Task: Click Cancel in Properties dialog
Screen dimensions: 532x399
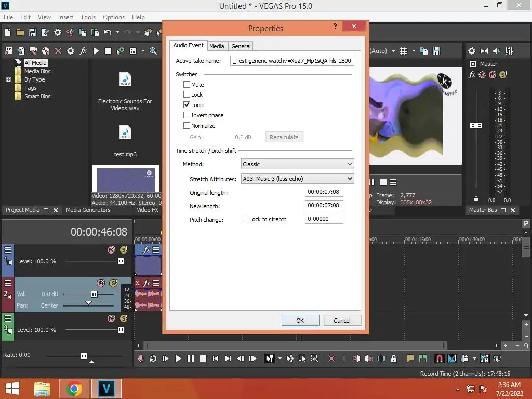Action: pyautogui.click(x=342, y=320)
